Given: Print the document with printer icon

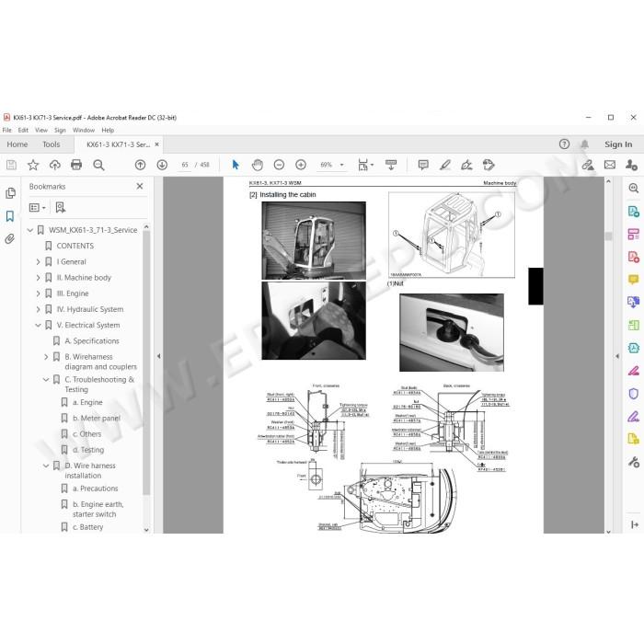Looking at the screenshot, I should (x=76, y=165).
